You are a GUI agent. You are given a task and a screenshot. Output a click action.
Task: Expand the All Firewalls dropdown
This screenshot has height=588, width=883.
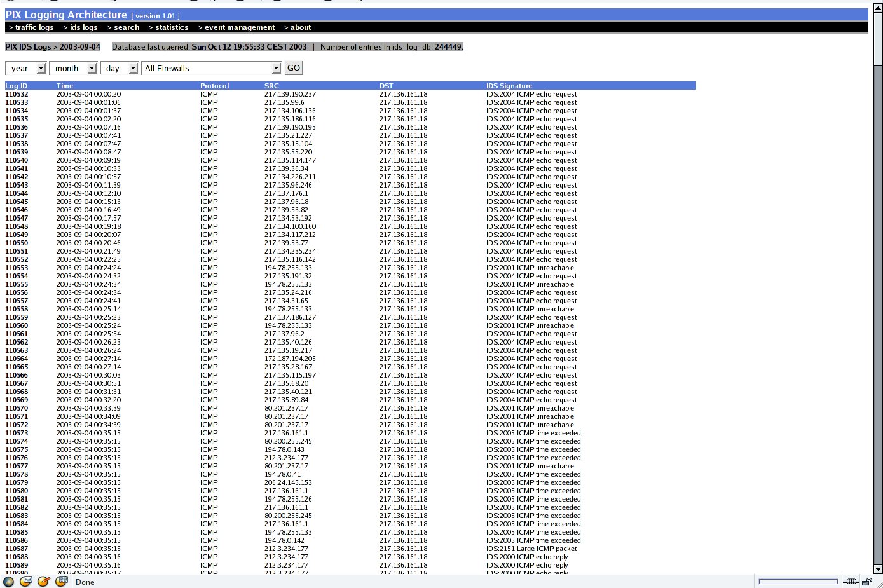pyautogui.click(x=212, y=68)
